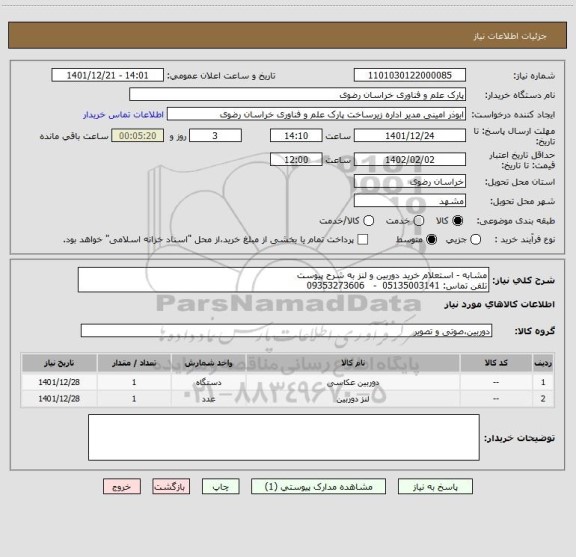The width and height of the screenshot is (576, 557).
Task: Click the buyer organization name field
Action: coord(298,95)
